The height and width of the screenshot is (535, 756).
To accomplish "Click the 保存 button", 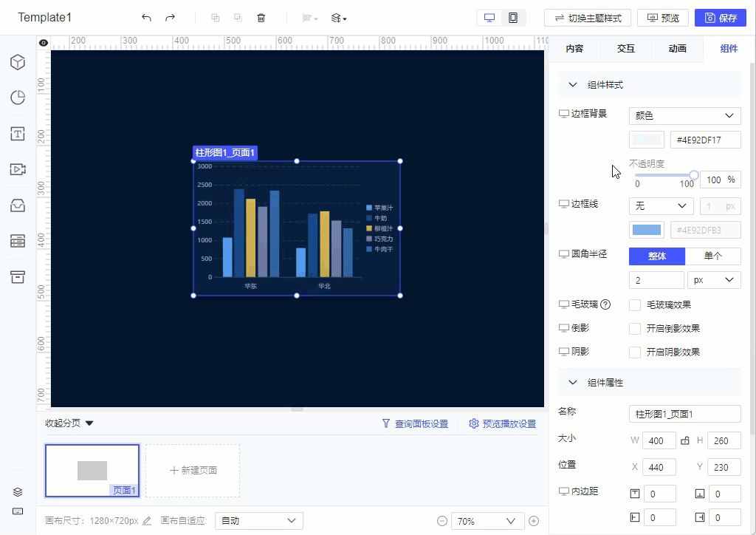I will pyautogui.click(x=721, y=17).
